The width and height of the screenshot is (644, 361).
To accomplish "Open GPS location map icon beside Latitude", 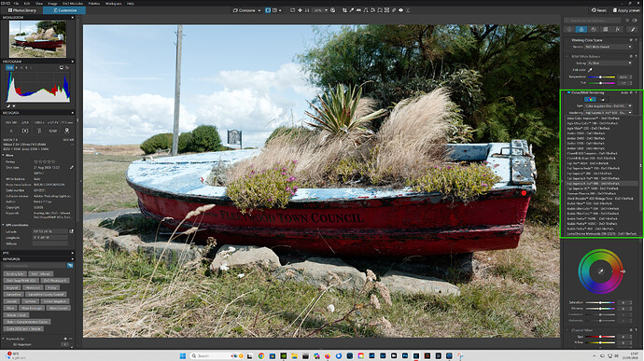I will [71, 231].
